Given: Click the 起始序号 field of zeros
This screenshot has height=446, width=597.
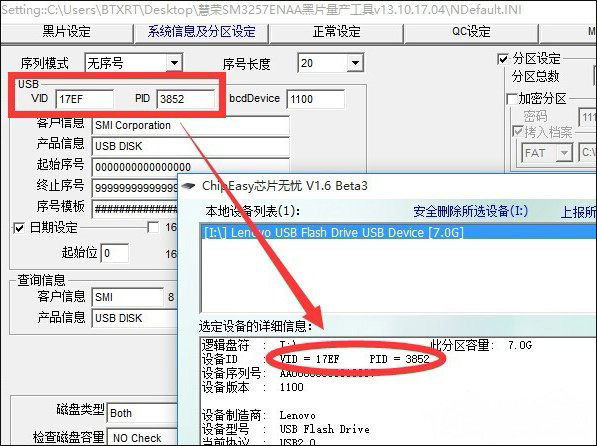Looking at the screenshot, I should [x=190, y=167].
